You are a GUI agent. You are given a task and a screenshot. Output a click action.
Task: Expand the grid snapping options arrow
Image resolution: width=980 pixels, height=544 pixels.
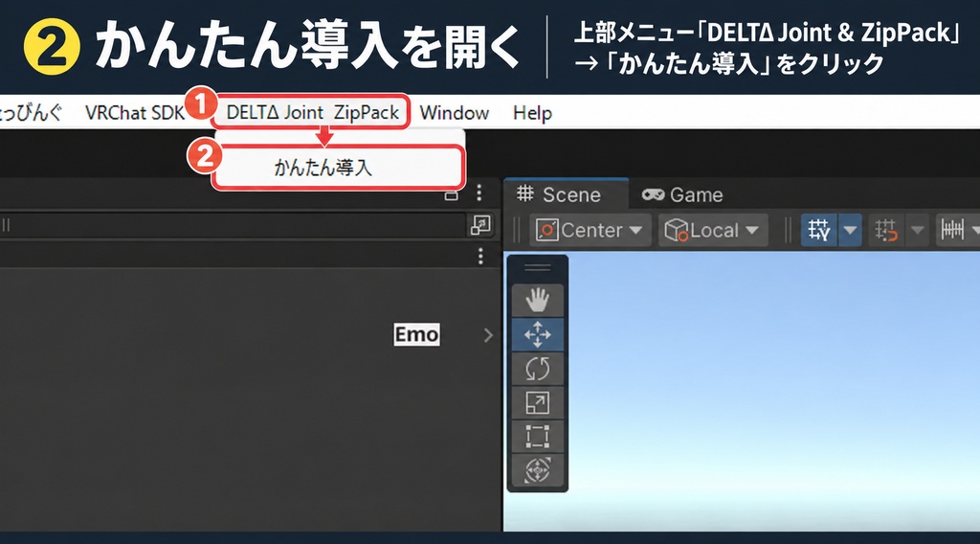click(x=917, y=230)
